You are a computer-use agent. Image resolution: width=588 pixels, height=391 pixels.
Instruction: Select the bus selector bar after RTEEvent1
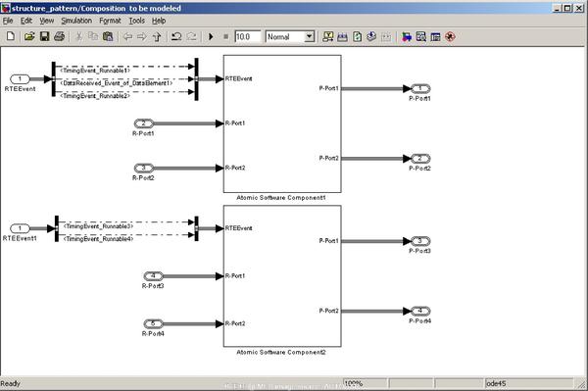[x=57, y=228]
